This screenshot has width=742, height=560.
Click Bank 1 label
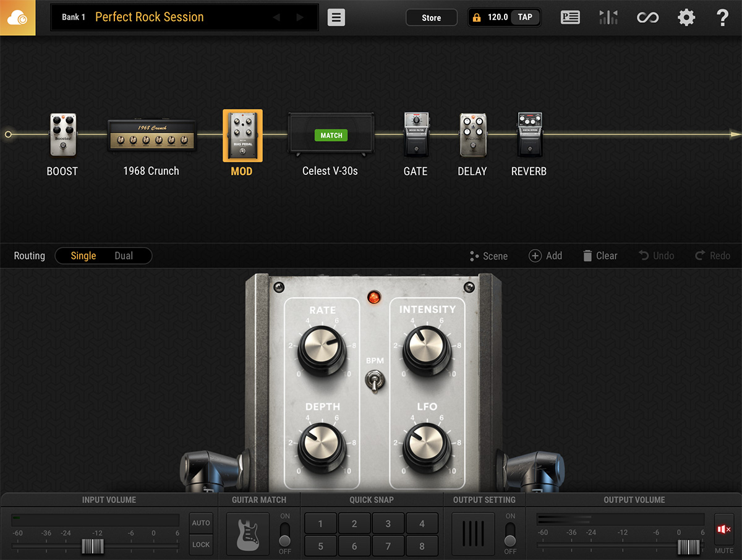click(x=74, y=17)
